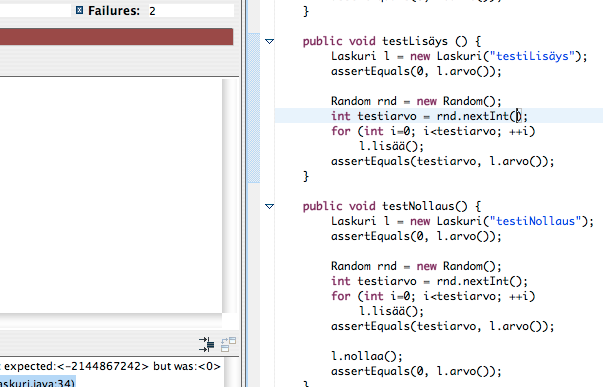
Task: Click the Filter Stack Trace icon
Action: point(207,344)
